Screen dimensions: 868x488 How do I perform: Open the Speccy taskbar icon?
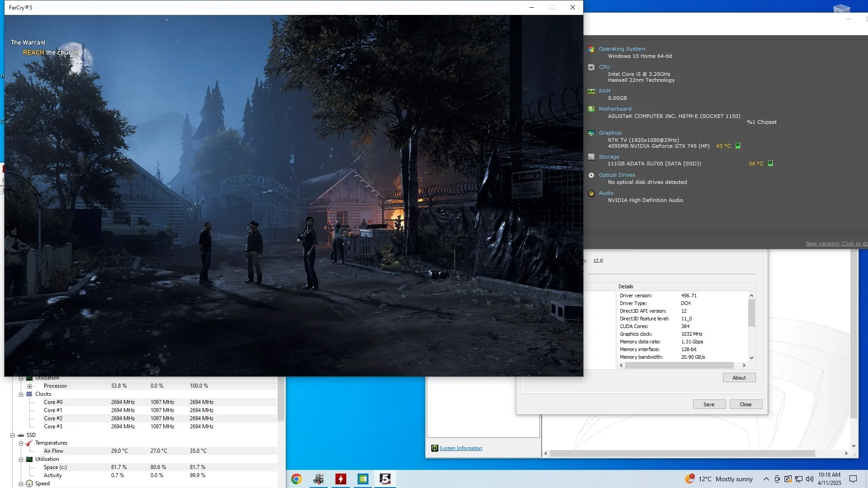[319, 479]
